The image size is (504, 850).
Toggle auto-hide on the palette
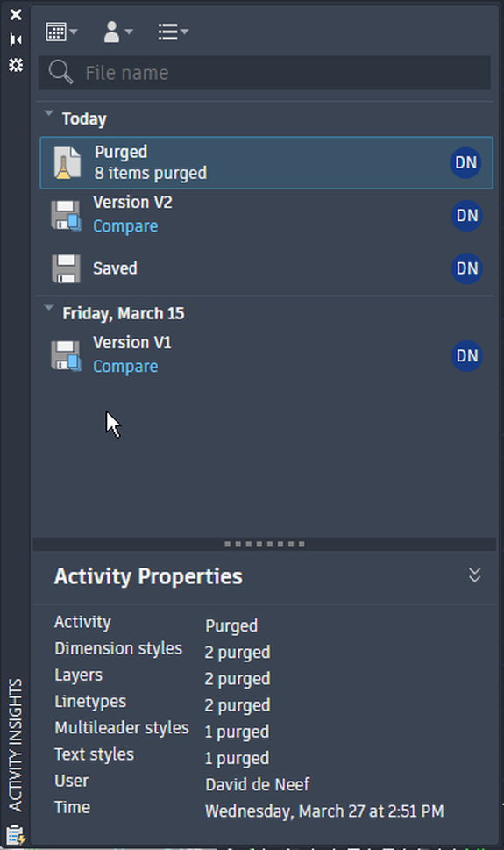16,39
